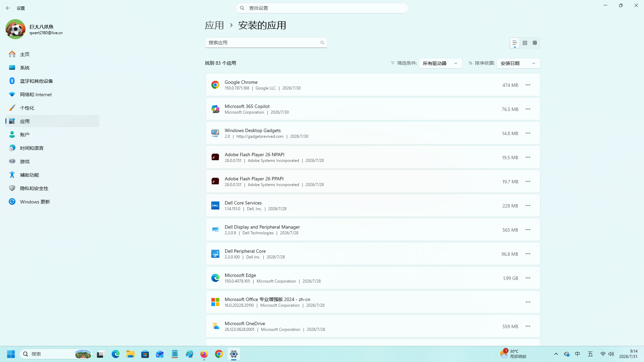This screenshot has width=644, height=362.
Task: Click the Microsoft 365 Copilot app icon
Action: 215,109
